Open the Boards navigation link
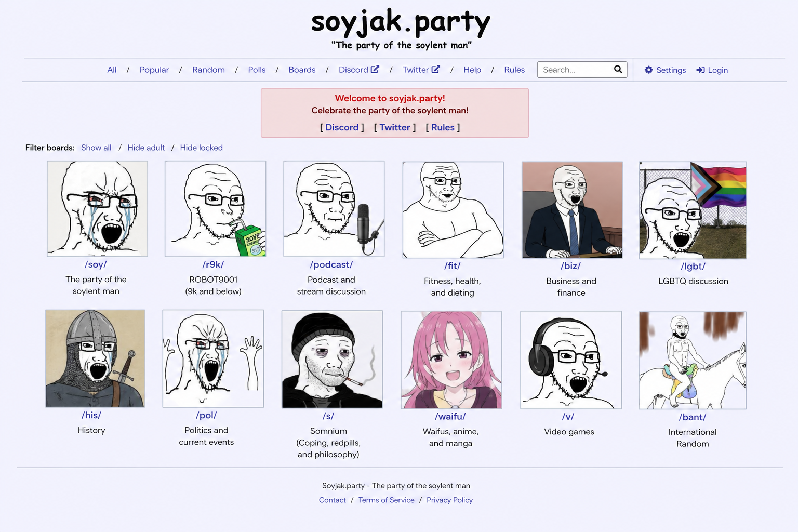This screenshot has height=532, width=798. tap(302, 70)
